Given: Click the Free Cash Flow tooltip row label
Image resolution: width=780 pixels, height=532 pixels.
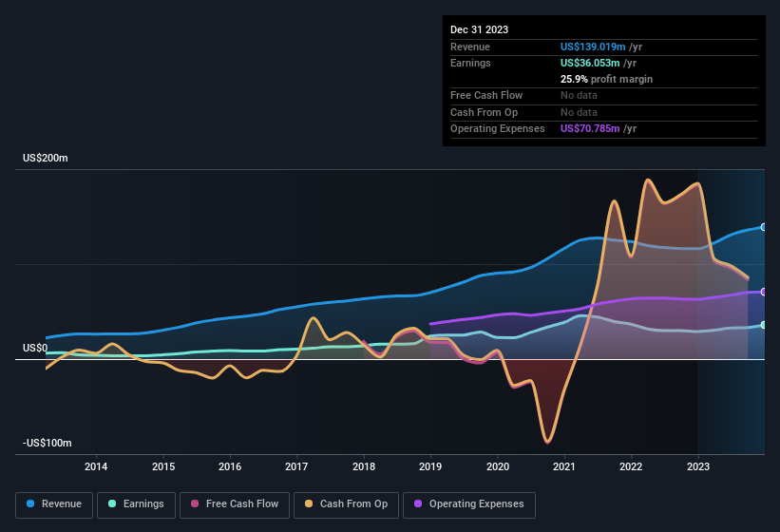Looking at the screenshot, I should [x=486, y=95].
